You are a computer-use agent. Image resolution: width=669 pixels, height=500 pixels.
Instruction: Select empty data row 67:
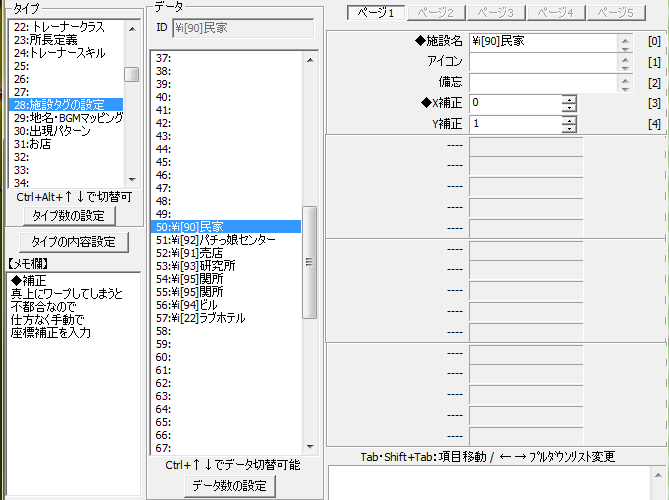coord(226,448)
